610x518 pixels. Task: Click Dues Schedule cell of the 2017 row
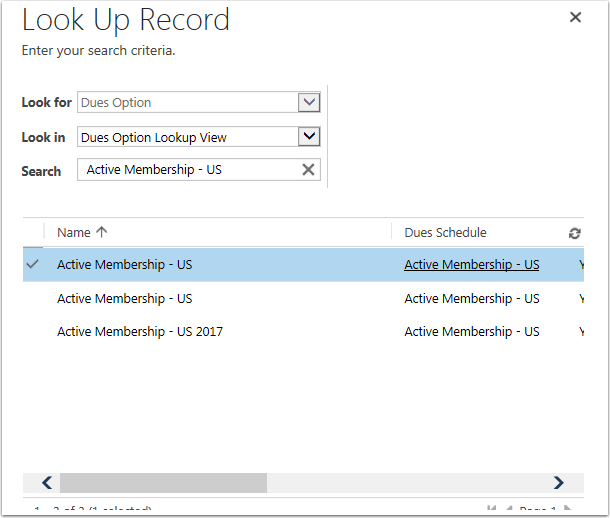[x=472, y=331]
